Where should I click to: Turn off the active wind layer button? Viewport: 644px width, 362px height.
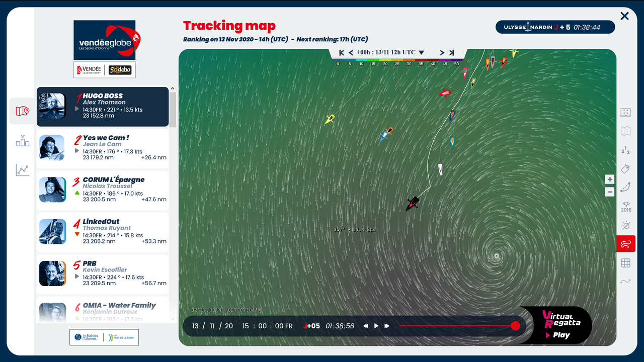click(x=626, y=244)
